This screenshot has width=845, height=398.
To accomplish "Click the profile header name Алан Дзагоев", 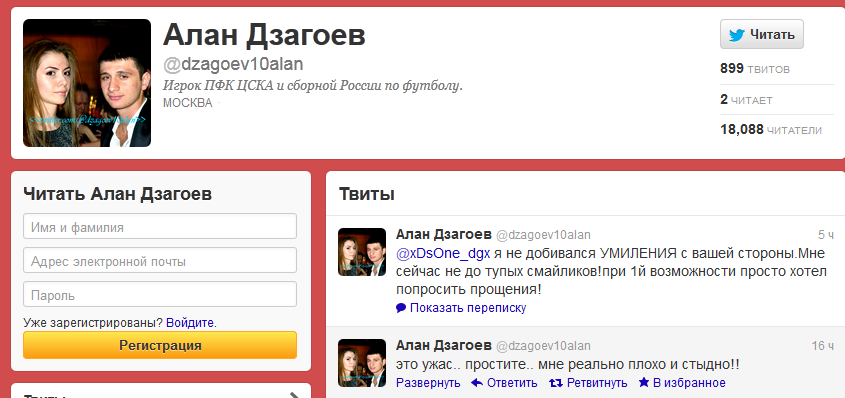I will click(x=264, y=36).
